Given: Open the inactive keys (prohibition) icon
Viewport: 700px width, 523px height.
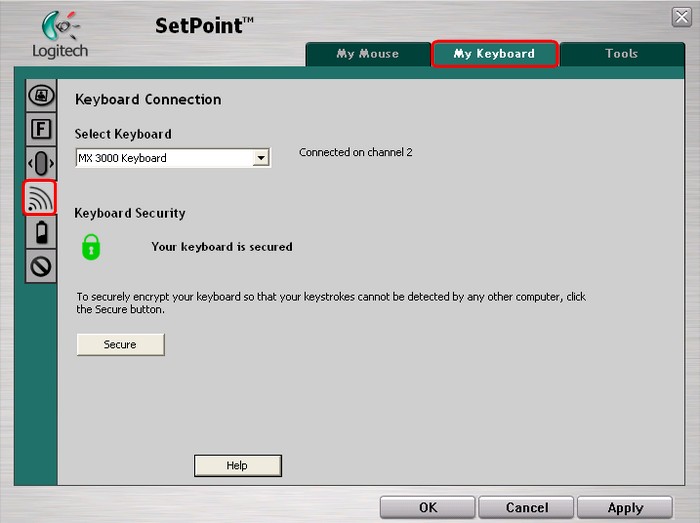Looking at the screenshot, I should click(40, 267).
